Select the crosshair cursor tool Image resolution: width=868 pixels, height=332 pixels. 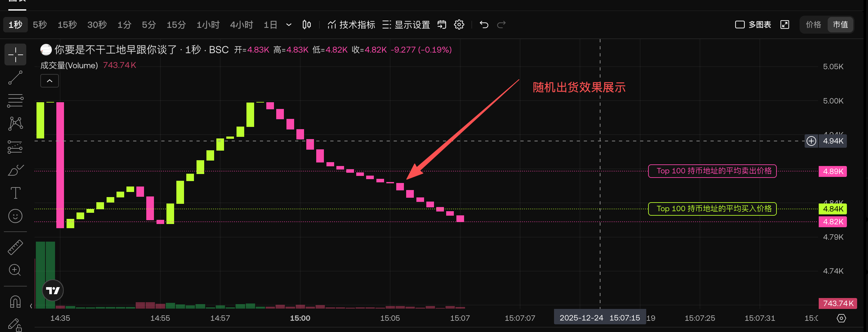coord(15,55)
